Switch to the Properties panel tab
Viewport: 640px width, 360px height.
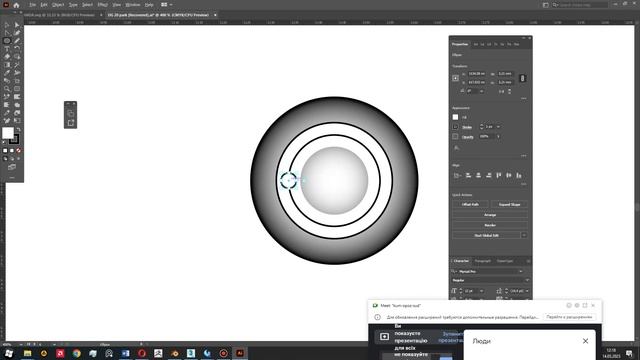click(460, 44)
